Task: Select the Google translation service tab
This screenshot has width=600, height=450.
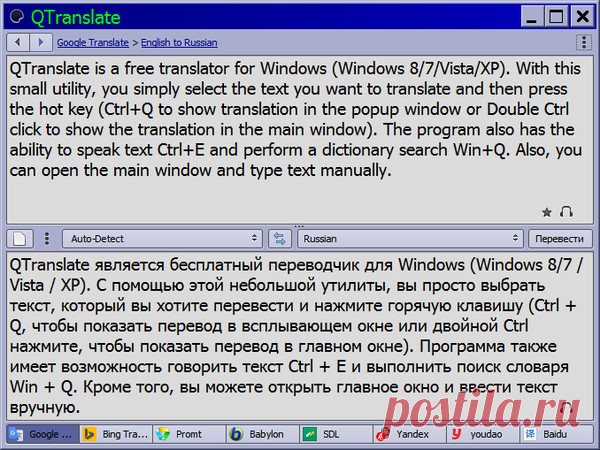Action: pyautogui.click(x=43, y=434)
